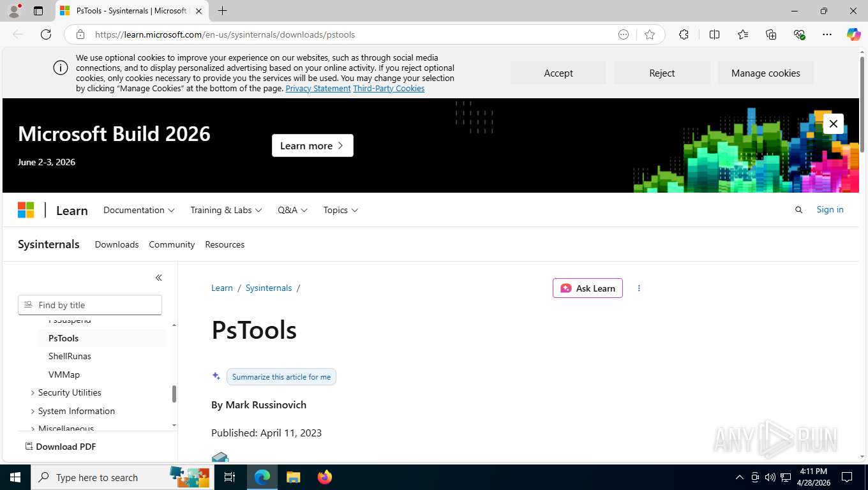Click the browser back arrow
The image size is (868, 490).
[18, 34]
